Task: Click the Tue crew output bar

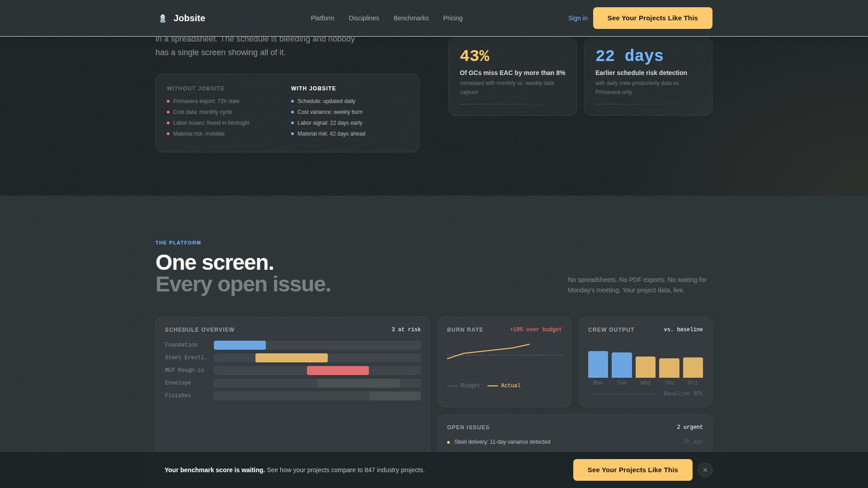Action: click(622, 365)
